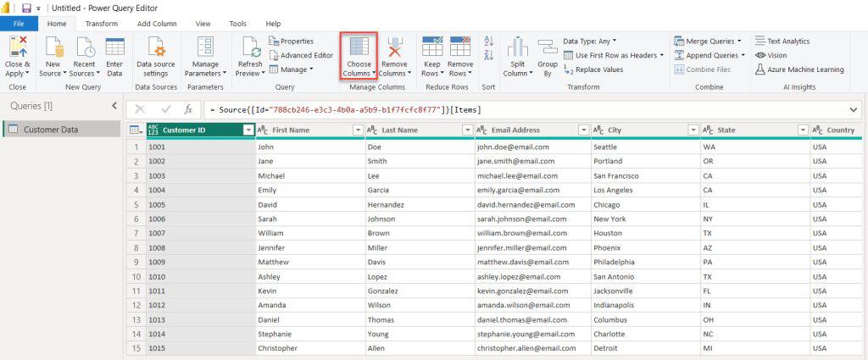This screenshot has height=360, width=868.
Task: Sort descending with the Z-A icon
Action: coord(489,55)
